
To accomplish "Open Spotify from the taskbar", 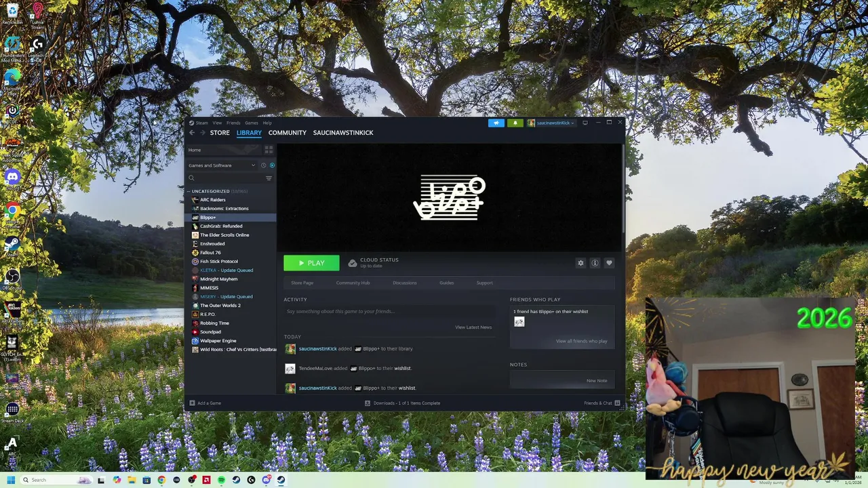I will tap(222, 480).
